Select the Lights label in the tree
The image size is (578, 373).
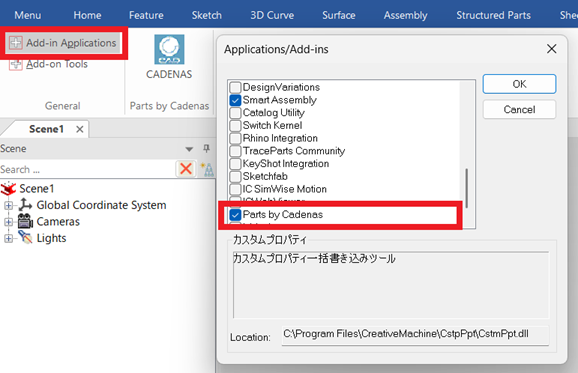51,238
